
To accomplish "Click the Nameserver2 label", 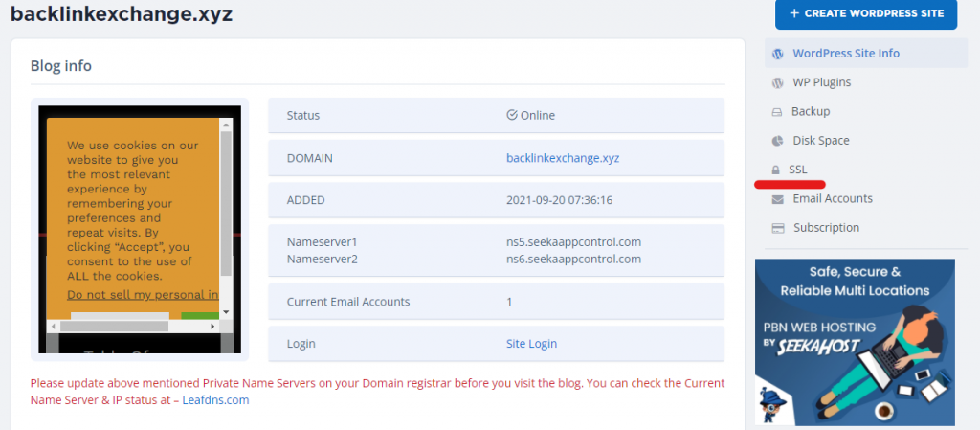I will pyautogui.click(x=322, y=259).
